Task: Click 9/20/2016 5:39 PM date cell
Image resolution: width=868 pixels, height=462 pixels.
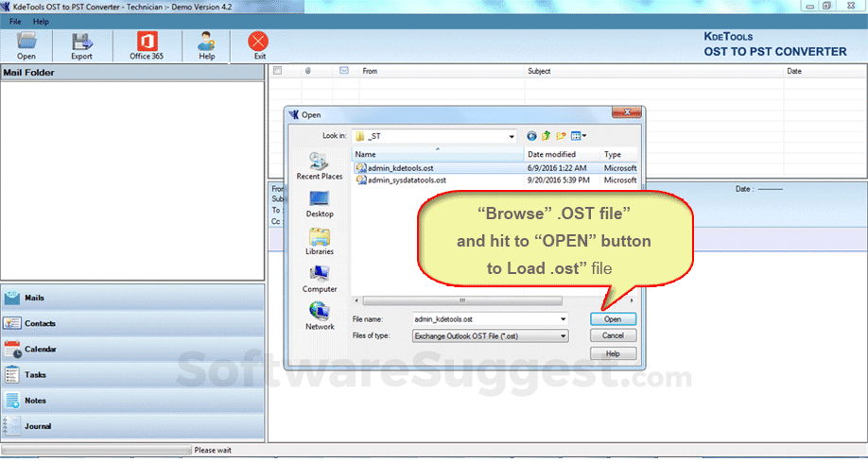Action: tap(559, 180)
